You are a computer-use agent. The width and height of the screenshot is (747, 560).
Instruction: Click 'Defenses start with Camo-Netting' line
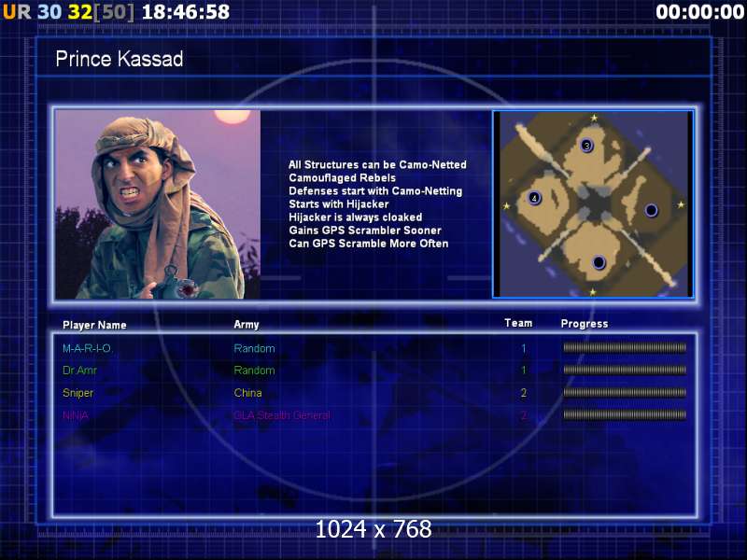(375, 191)
